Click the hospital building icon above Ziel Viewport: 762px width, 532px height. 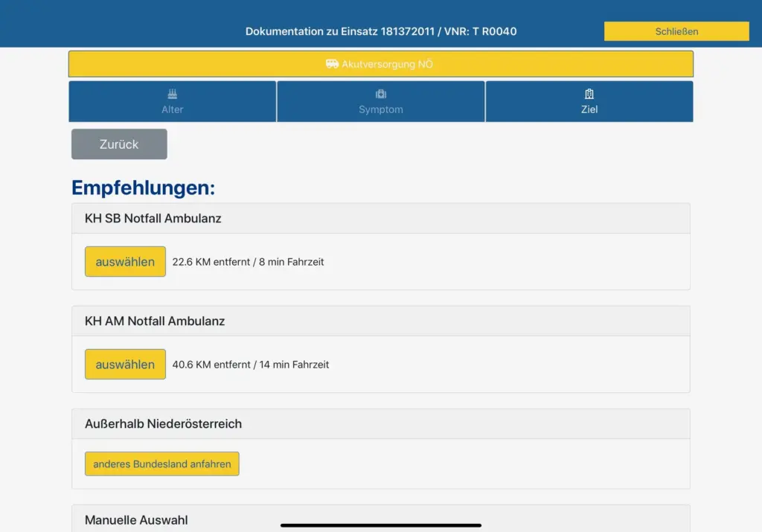(589, 94)
